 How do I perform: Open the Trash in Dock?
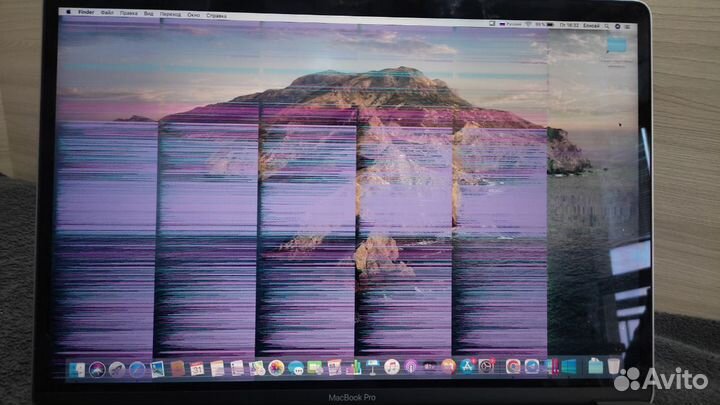coord(613,366)
